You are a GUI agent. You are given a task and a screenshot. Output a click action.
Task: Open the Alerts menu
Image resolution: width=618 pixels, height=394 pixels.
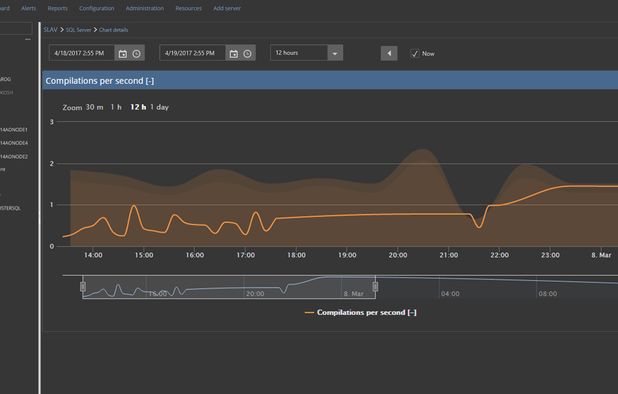click(x=28, y=8)
